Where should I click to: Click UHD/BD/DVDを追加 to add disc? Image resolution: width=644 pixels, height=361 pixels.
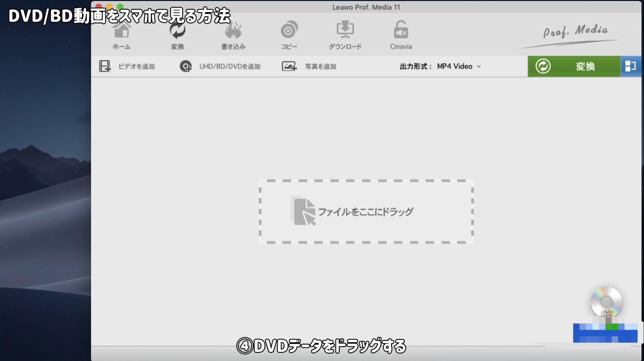click(x=220, y=66)
